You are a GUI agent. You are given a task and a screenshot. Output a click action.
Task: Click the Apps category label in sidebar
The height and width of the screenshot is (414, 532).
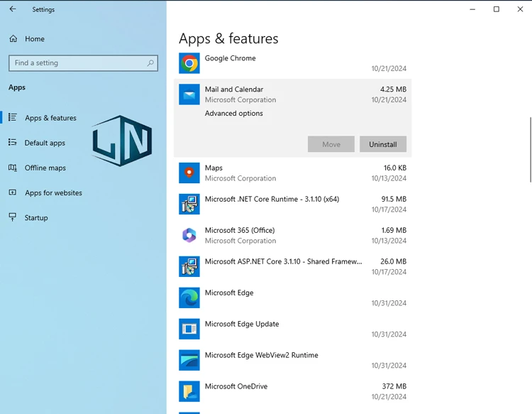click(17, 87)
